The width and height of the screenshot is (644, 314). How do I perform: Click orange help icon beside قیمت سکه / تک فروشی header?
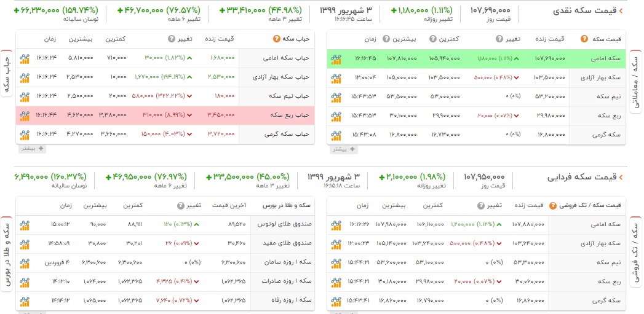pos(553,205)
